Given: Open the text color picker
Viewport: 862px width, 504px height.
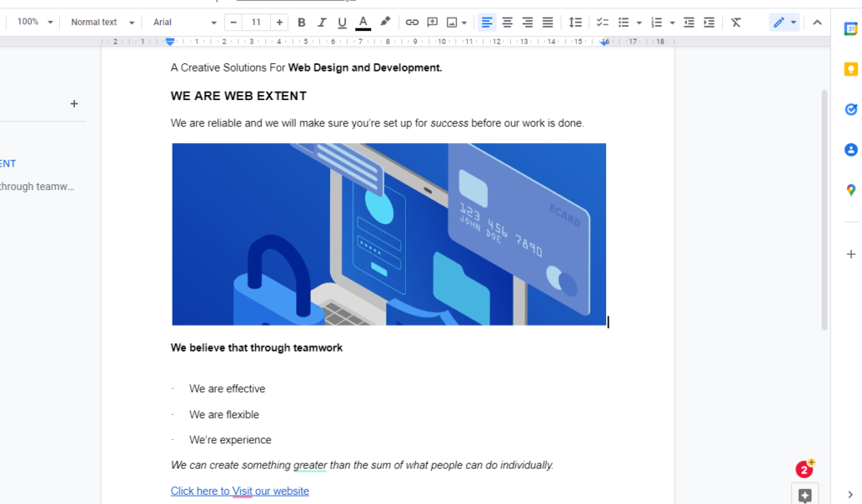Looking at the screenshot, I should click(x=363, y=23).
